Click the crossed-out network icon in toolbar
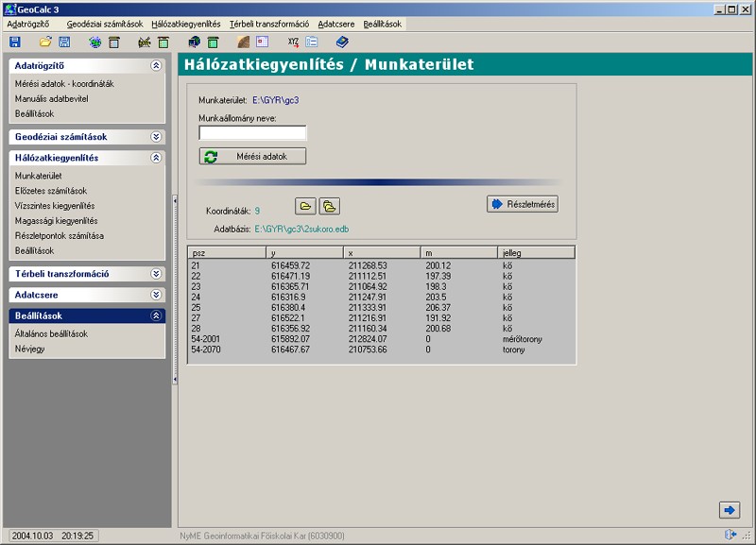This screenshot has width=756, height=545. 145,43
